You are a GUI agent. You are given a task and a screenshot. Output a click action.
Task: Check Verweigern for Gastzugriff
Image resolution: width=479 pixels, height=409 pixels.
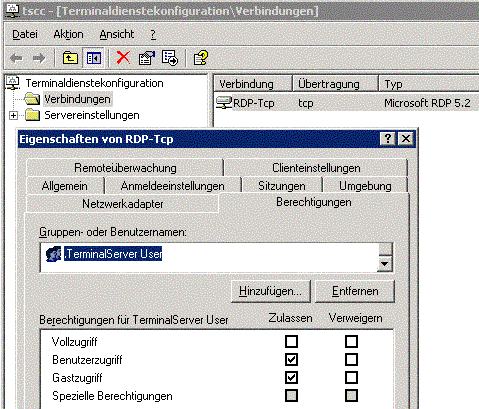pyautogui.click(x=351, y=378)
